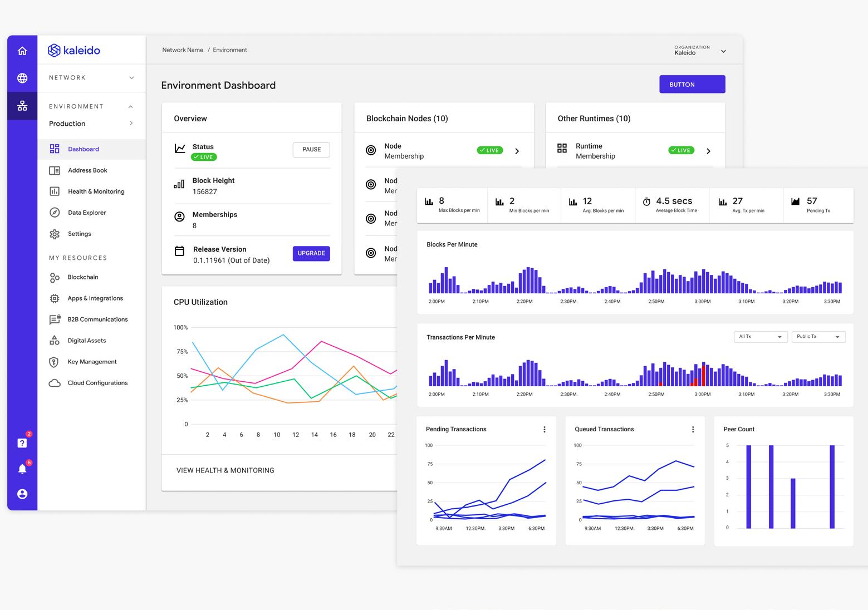Collapse the Environment section chevron
The image size is (868, 610).
131,106
